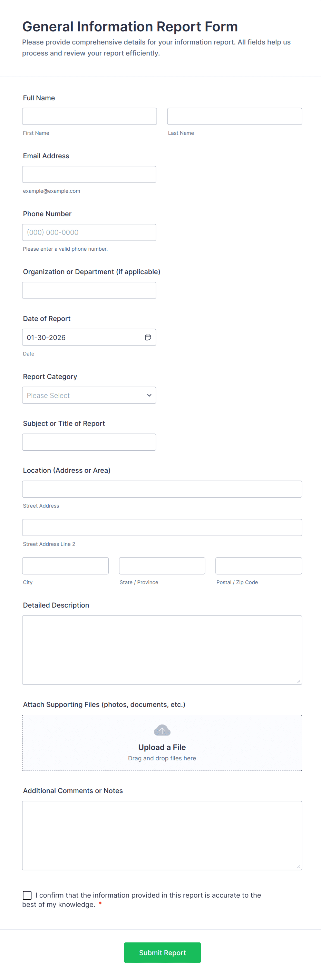This screenshot has height=980, width=321.
Task: Click the City input box
Action: coord(65,566)
